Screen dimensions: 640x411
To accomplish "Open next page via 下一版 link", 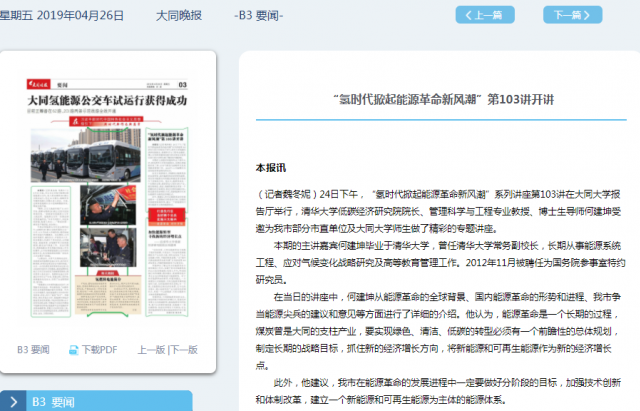I will [x=184, y=350].
